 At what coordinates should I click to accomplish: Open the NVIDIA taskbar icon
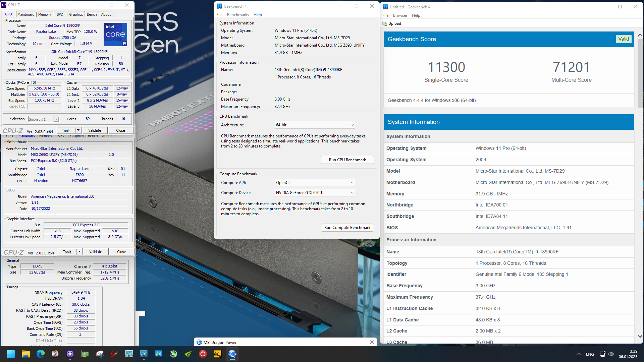(x=188, y=354)
